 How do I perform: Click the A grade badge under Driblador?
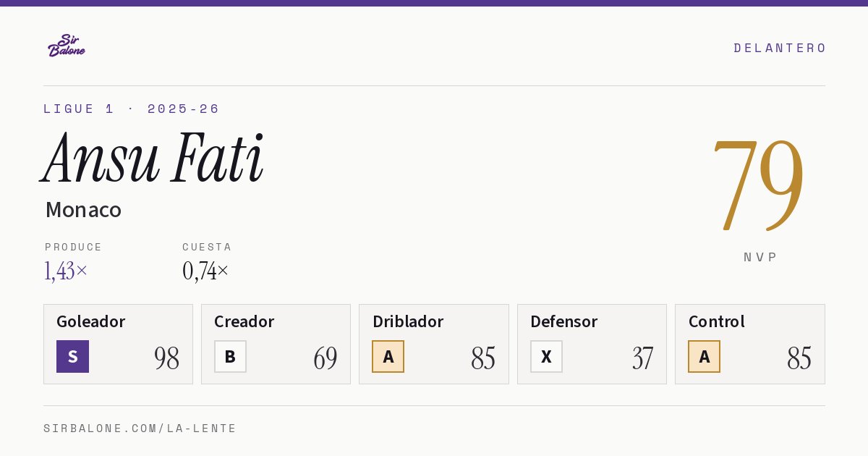coord(388,356)
